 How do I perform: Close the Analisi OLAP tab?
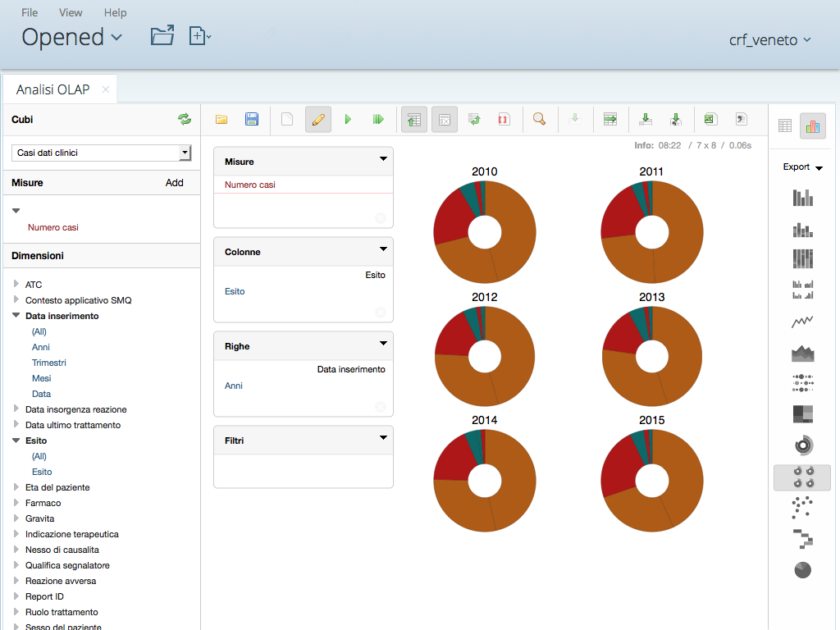(x=106, y=89)
